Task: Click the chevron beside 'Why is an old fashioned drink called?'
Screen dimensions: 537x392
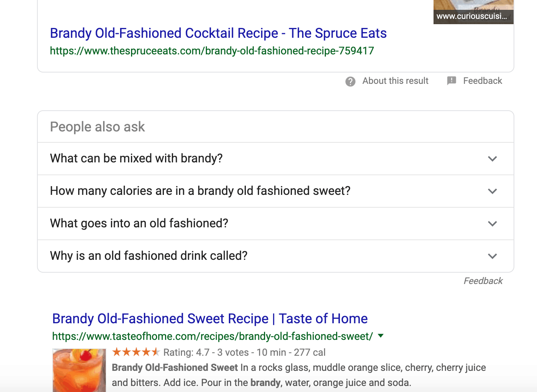Action: point(492,256)
